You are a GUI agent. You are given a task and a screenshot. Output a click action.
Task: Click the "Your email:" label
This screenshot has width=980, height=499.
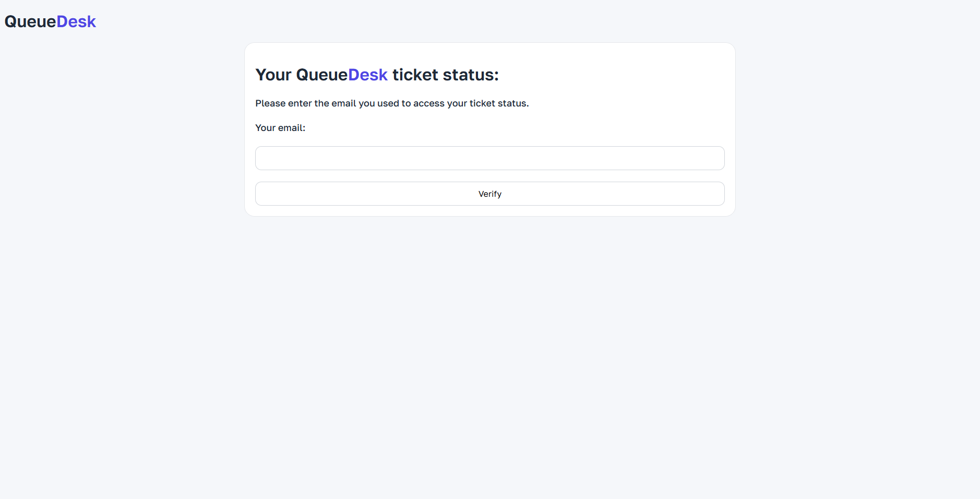click(280, 128)
